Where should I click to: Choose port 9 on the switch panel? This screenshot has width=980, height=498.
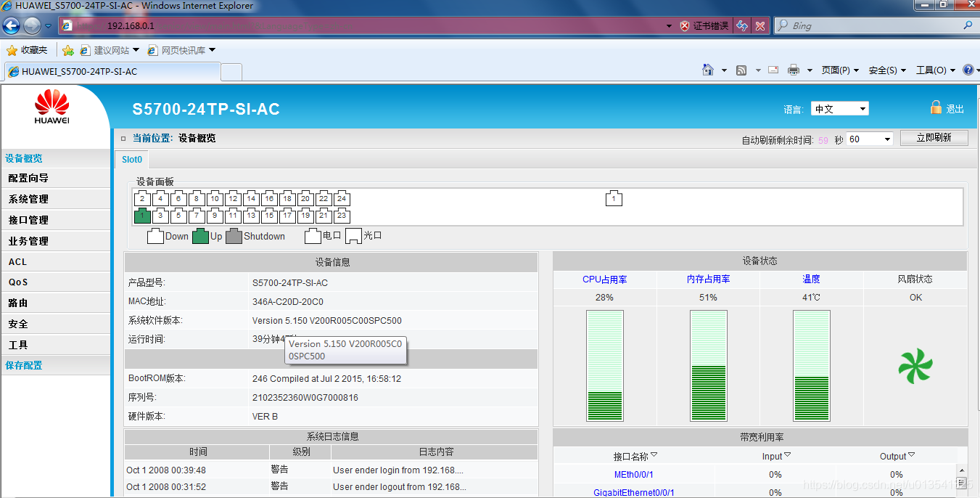(x=215, y=216)
